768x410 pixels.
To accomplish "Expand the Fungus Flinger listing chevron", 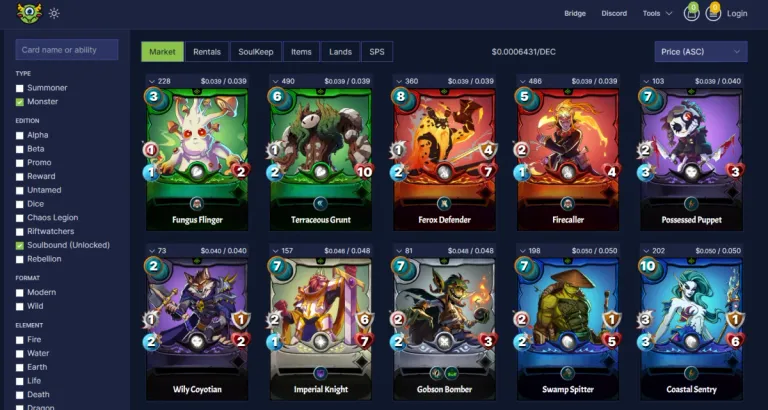I will (152, 81).
